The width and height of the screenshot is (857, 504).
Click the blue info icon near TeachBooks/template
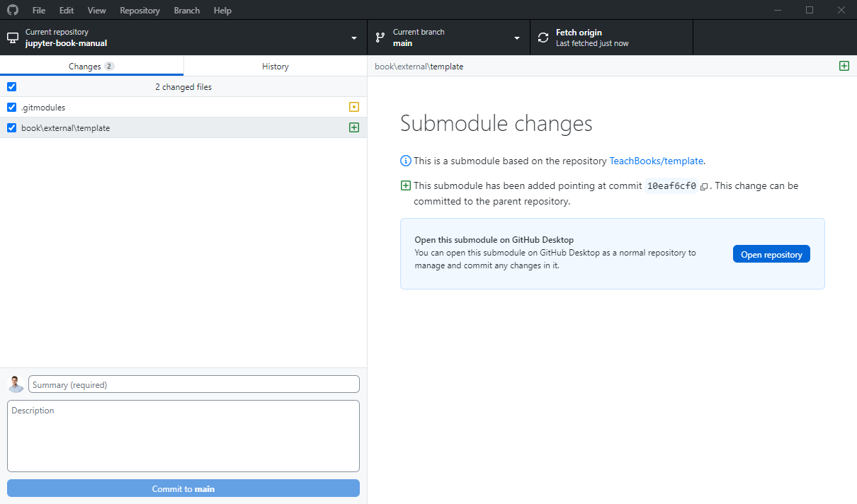[406, 161]
